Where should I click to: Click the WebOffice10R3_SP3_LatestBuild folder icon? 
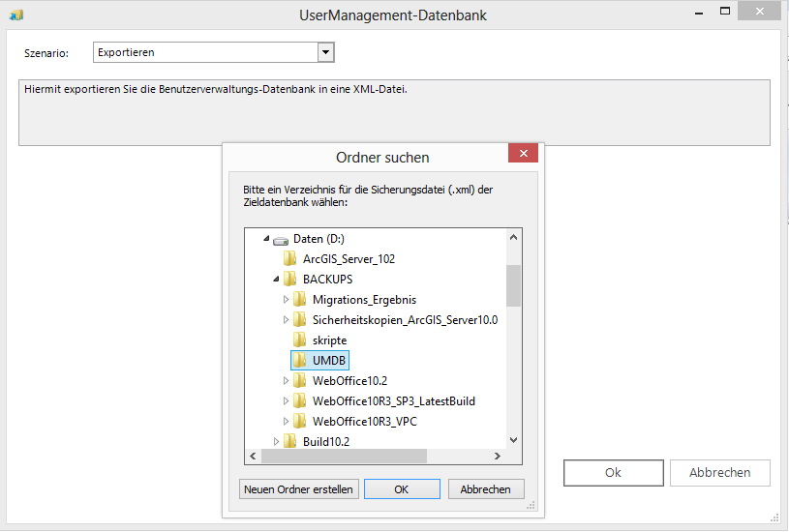(x=299, y=400)
